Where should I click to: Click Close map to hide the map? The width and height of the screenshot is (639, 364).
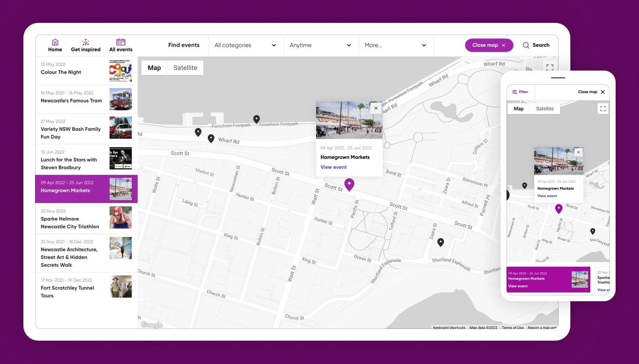coord(489,45)
